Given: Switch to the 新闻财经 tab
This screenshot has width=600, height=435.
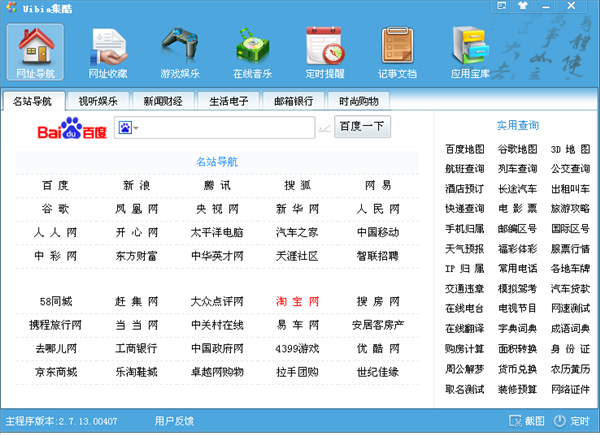Looking at the screenshot, I should pos(163,101).
